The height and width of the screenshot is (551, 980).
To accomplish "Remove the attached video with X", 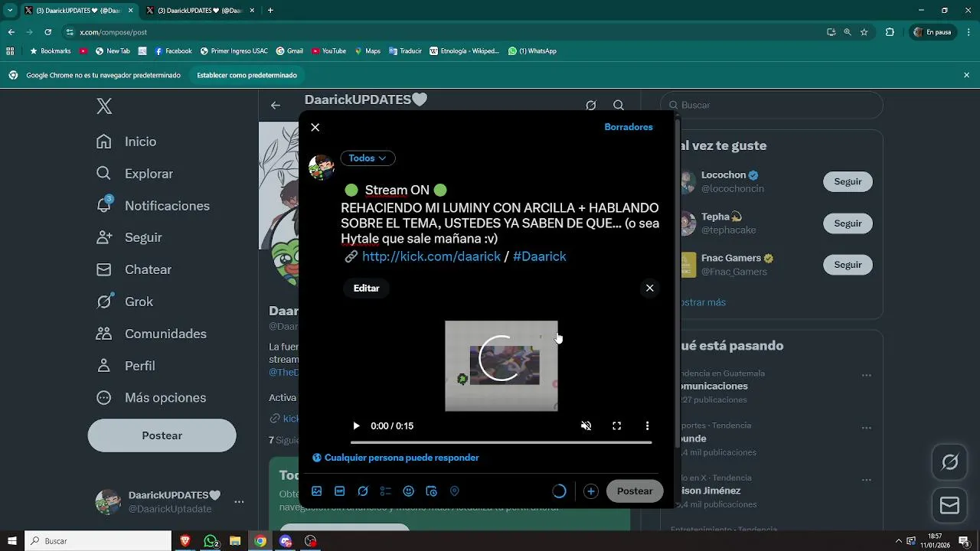I will [649, 289].
